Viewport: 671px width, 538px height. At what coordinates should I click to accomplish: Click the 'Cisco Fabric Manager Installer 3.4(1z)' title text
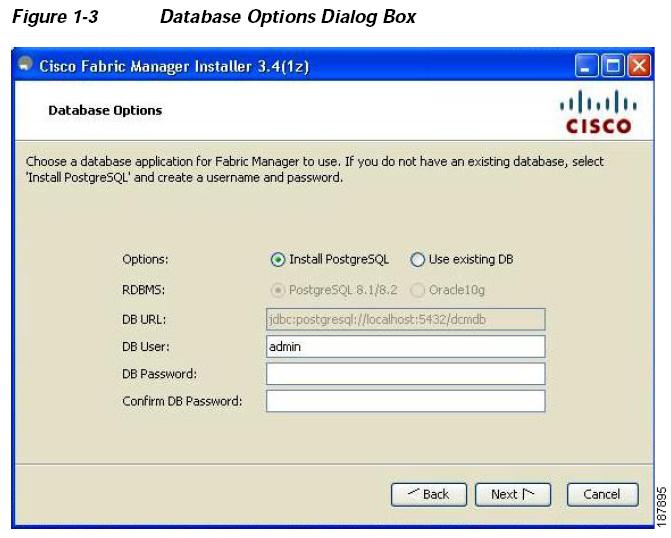(174, 66)
